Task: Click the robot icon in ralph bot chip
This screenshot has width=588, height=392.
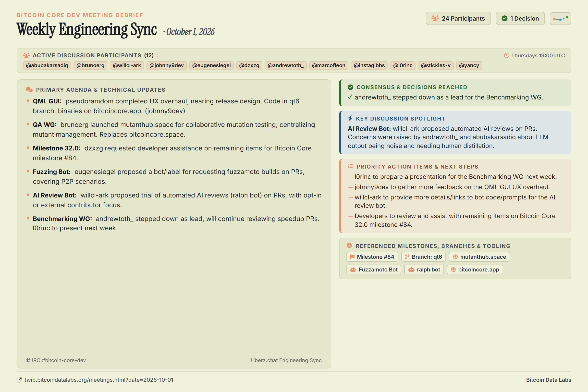Action: pos(411,270)
